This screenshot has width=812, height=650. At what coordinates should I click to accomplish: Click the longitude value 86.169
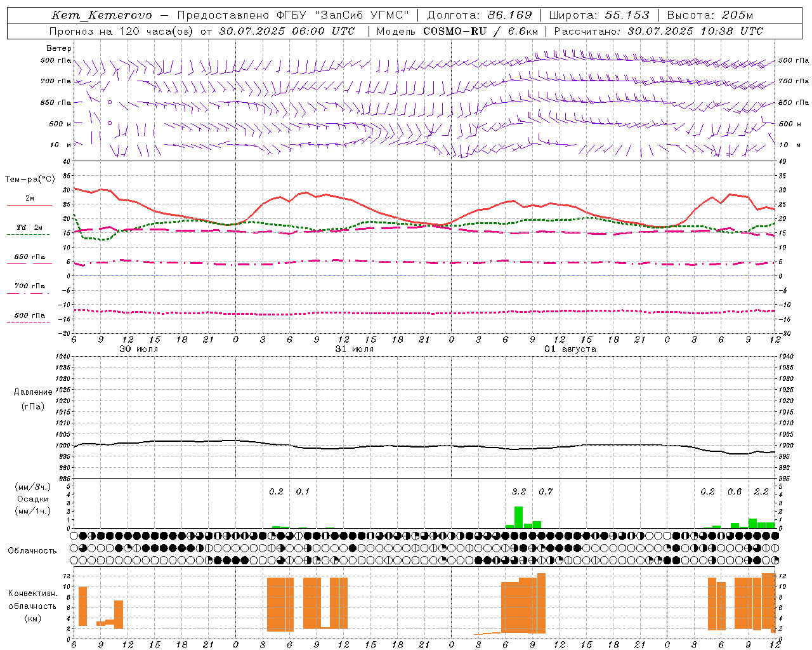510,15
